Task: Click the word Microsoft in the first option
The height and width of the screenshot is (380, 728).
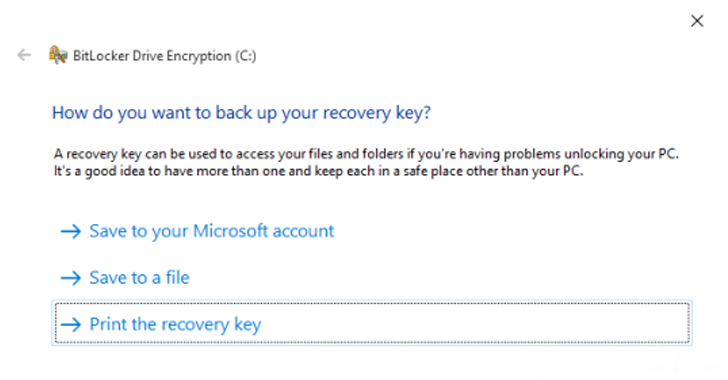Action: point(230,231)
